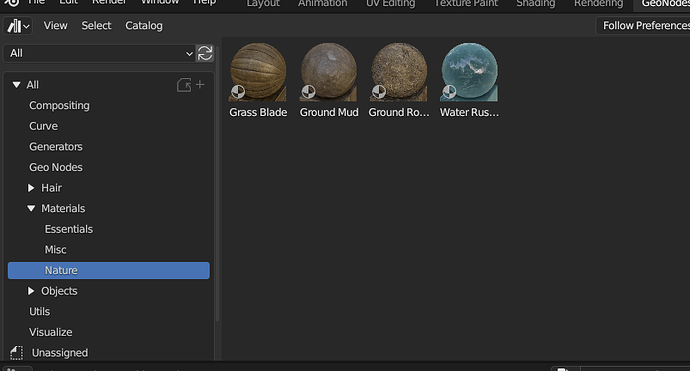This screenshot has width=690, height=371.
Task: Collapse the Materials catalog
Action: (31, 209)
